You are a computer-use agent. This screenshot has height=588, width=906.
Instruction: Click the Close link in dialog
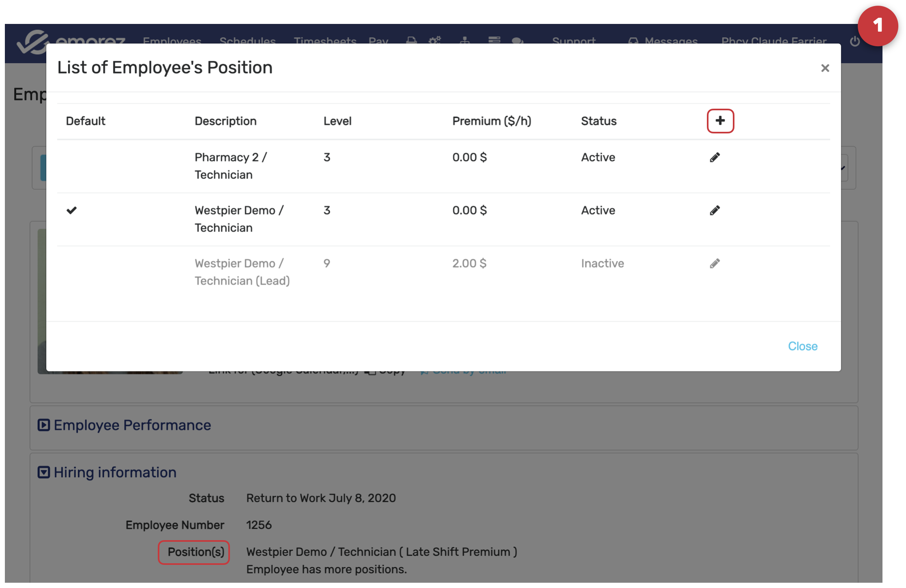(x=802, y=346)
